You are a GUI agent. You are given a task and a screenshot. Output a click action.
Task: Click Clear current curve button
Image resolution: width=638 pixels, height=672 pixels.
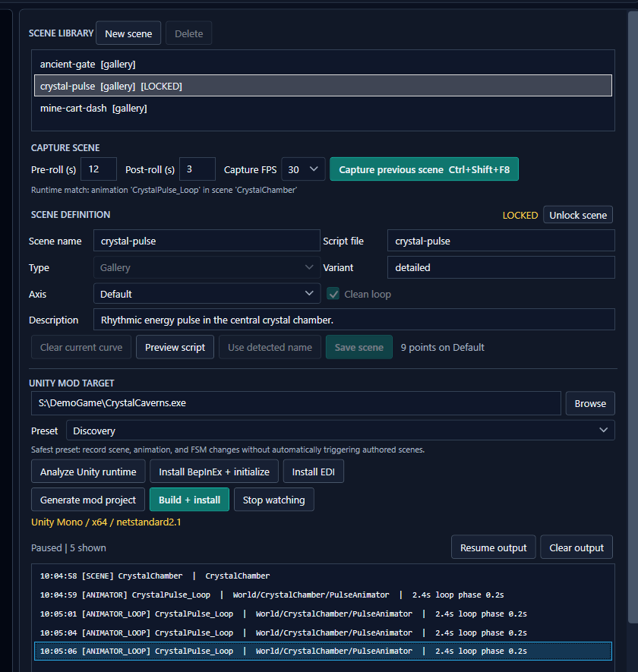(81, 347)
